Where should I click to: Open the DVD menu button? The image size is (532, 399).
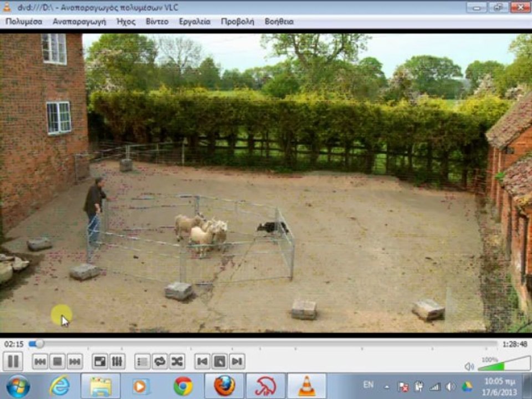coord(219,362)
